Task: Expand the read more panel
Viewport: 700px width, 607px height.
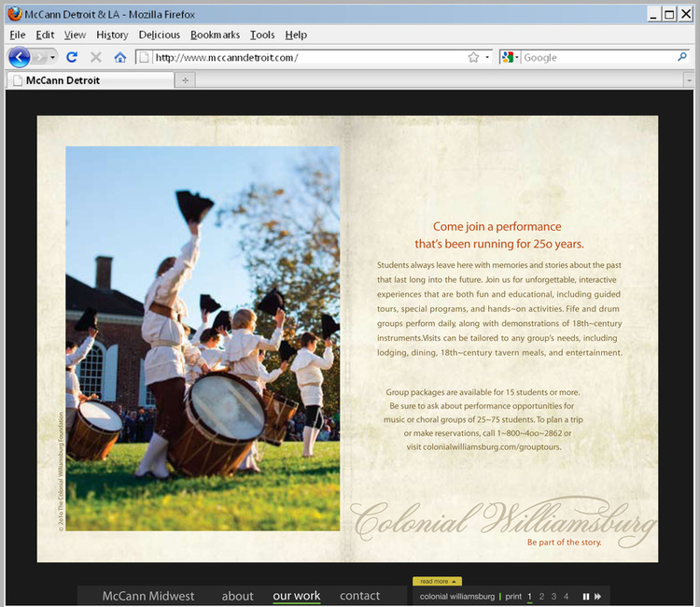Action: 437,581
